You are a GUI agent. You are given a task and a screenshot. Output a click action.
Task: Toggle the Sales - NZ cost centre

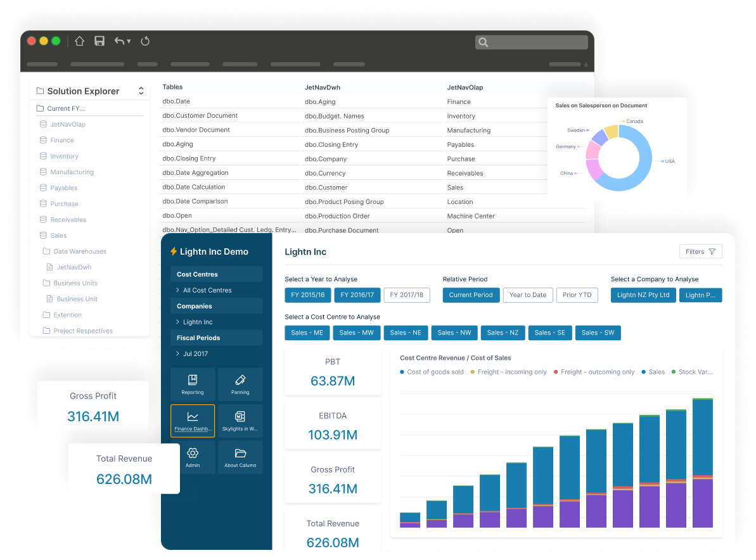point(499,333)
